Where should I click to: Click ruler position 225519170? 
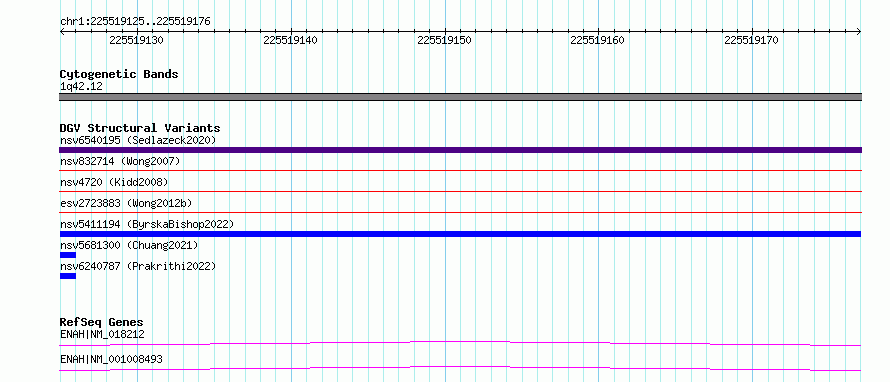752,40
